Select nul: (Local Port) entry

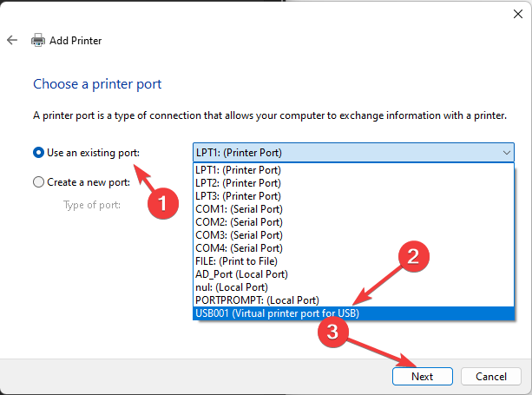(353, 287)
